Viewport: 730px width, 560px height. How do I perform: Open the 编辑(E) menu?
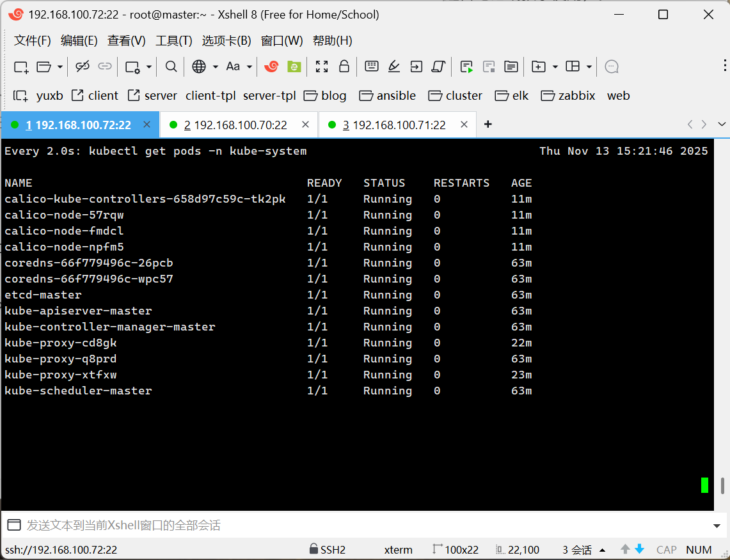[x=79, y=40]
